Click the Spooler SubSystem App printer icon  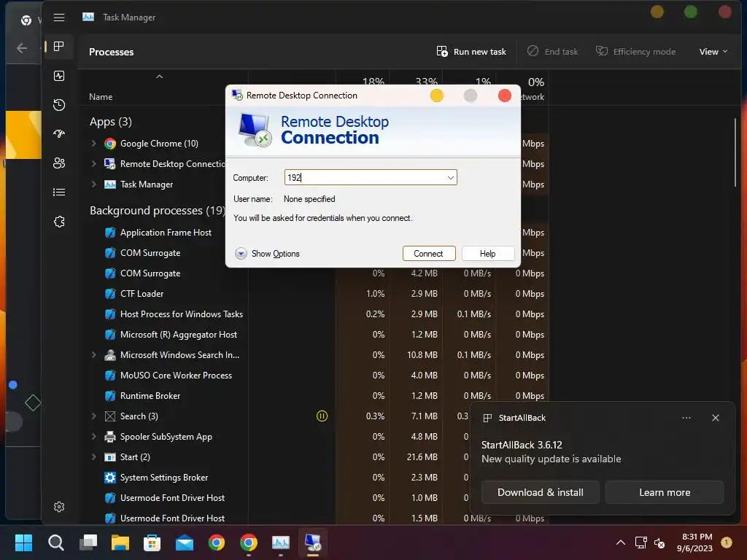click(110, 437)
